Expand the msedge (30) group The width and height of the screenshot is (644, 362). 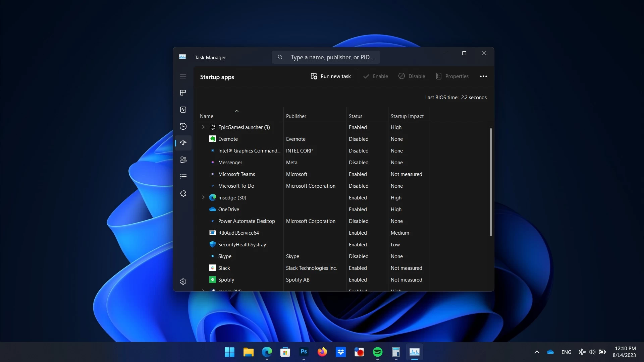click(203, 197)
